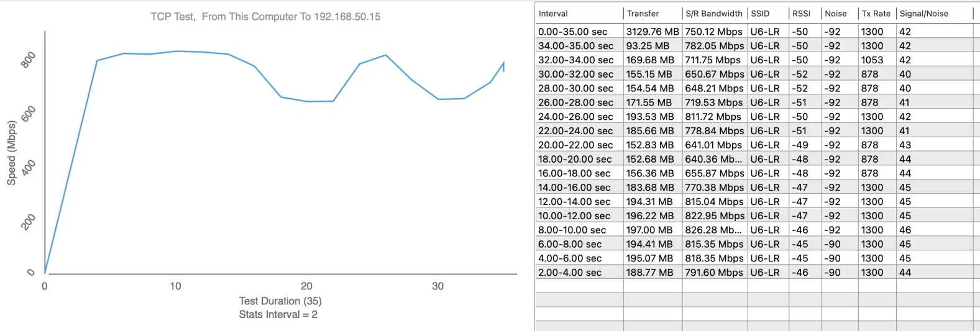980x331 pixels.
Task: Click the 641.01 Mbps bandwidth cell
Action: click(713, 145)
